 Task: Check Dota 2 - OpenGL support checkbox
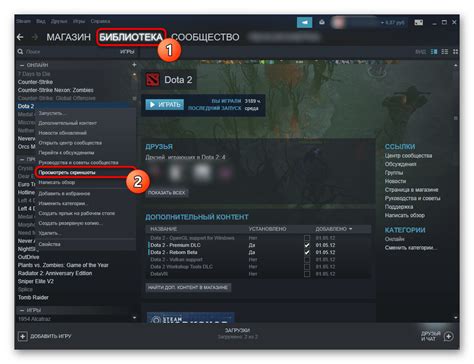click(307, 238)
